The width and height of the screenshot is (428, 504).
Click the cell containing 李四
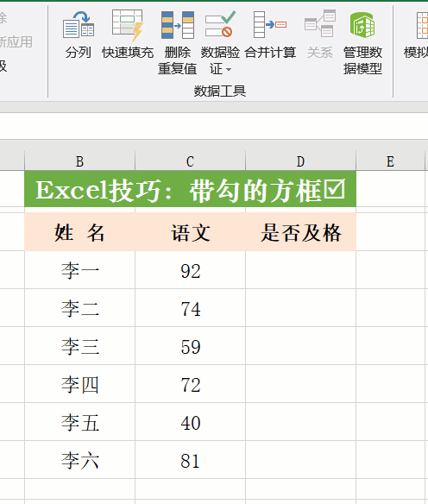click(x=79, y=384)
